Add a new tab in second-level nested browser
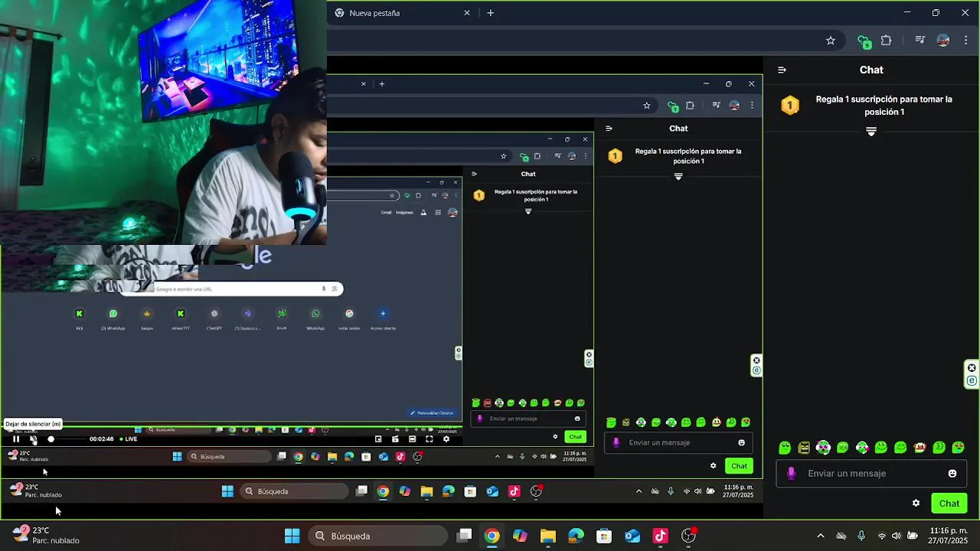Viewport: 980px width, 551px height. pos(381,84)
